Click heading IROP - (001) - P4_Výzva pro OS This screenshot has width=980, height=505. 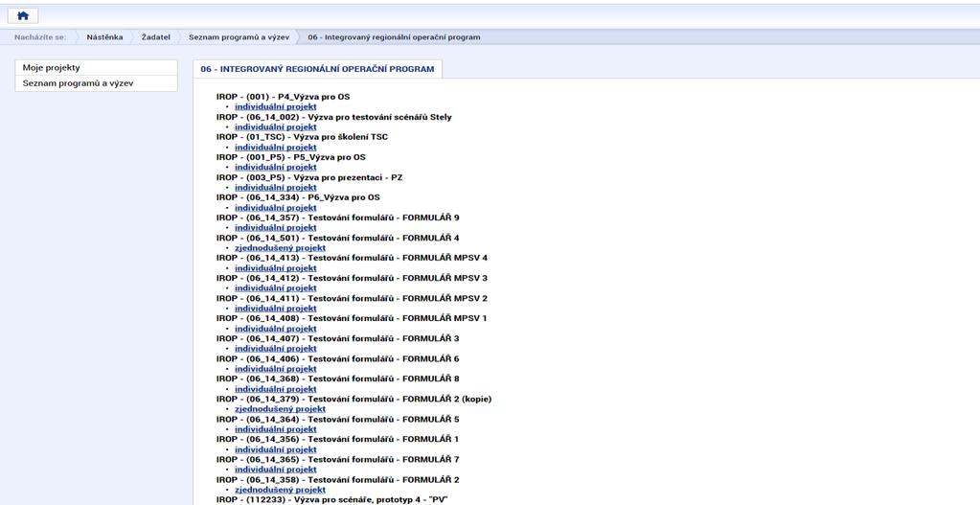[x=284, y=97]
